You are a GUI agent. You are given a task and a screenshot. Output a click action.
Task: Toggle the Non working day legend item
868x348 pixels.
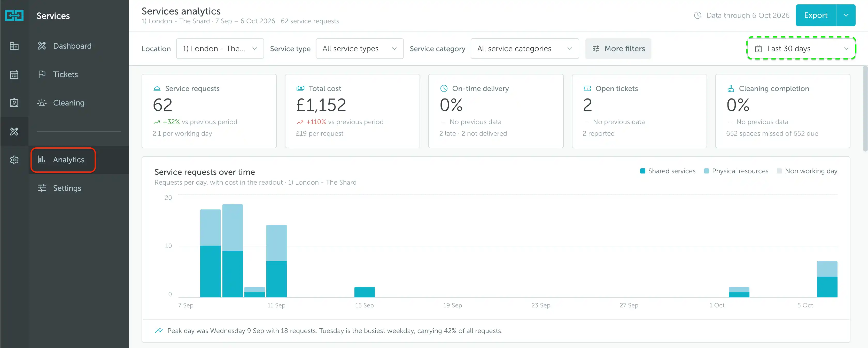807,171
